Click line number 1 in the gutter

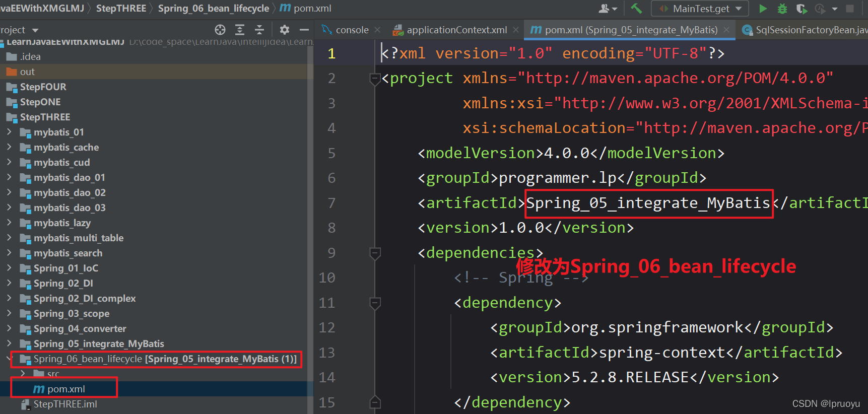331,53
